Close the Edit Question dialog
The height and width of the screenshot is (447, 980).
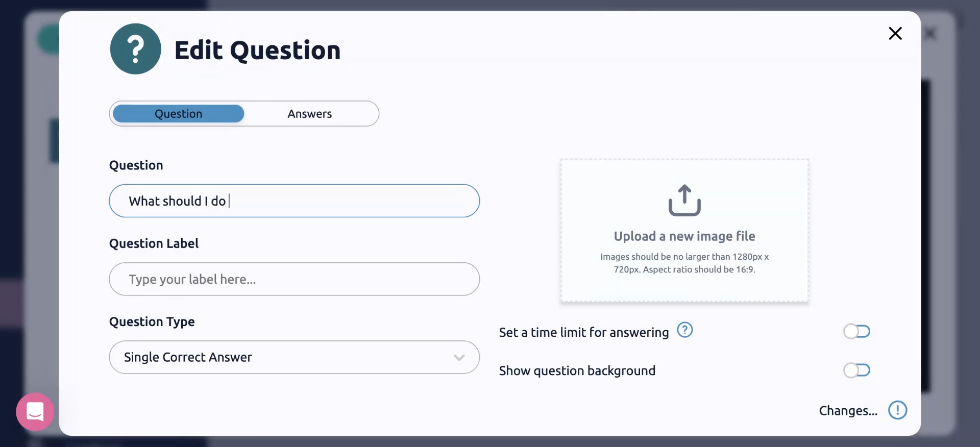(x=895, y=34)
